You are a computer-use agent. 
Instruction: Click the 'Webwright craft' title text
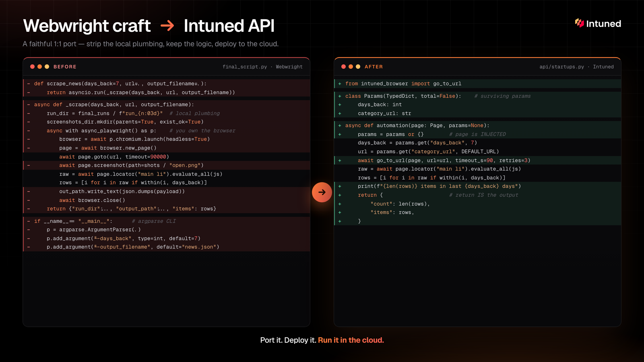click(x=87, y=26)
